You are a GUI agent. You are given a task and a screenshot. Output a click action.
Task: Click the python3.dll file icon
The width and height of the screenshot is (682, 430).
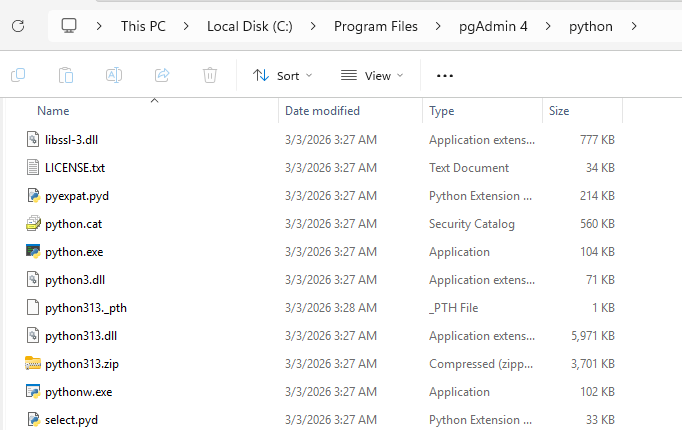(33, 280)
